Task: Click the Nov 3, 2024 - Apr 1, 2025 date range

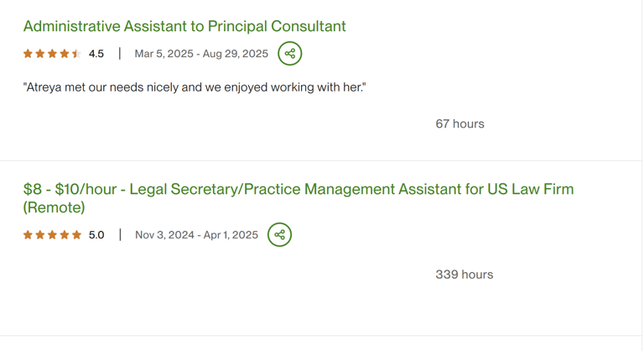Action: coord(196,235)
